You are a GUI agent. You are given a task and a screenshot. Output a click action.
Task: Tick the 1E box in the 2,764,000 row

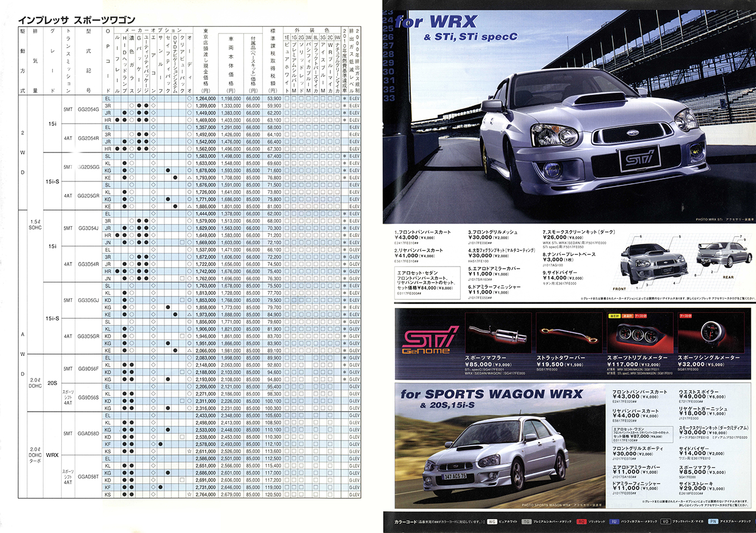[x=287, y=494]
